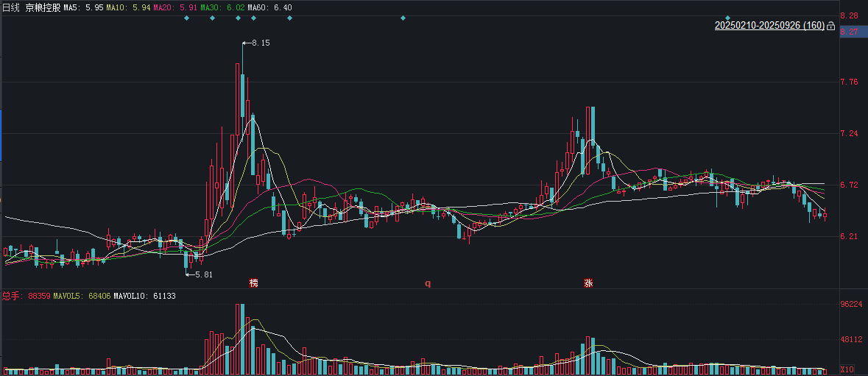Click the unlock padlock icon beside date range
Viewport: 868px width, 376px height.
point(830,26)
